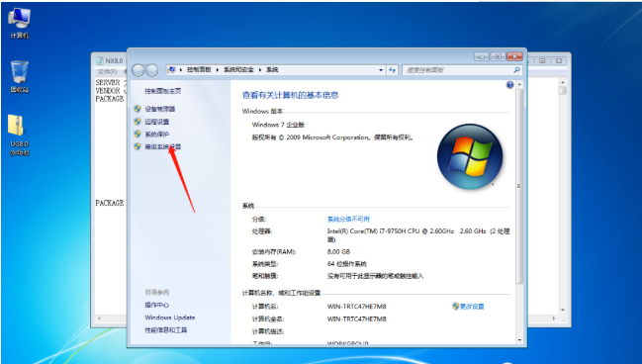Expand arrow after 控制面板 breadcrumb
The image size is (642, 364).
pos(218,70)
